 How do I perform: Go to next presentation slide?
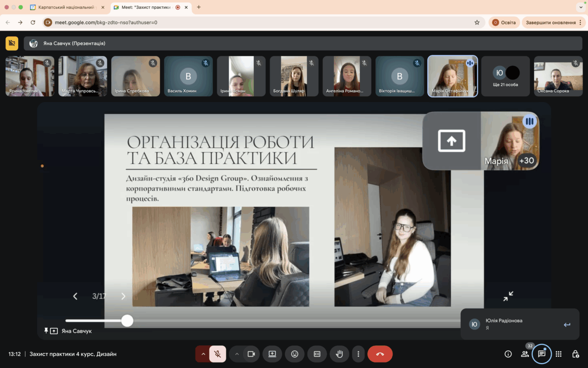pyautogui.click(x=123, y=296)
